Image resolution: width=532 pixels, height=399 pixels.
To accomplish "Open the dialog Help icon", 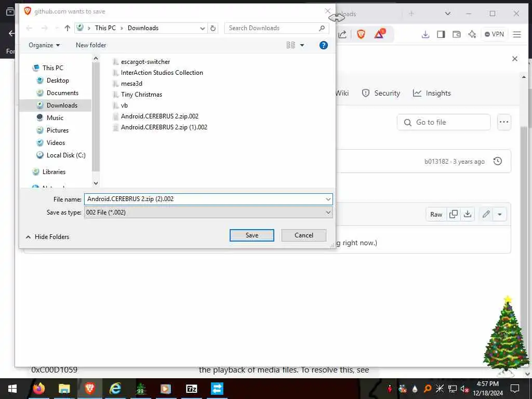I will tap(323, 45).
